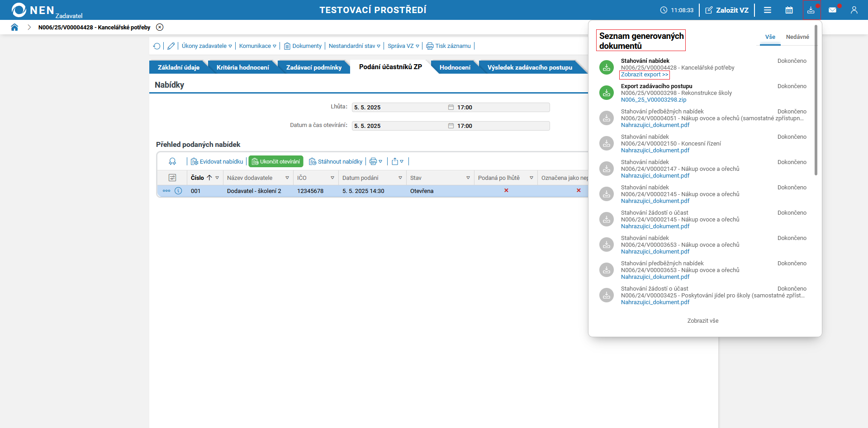Open the info icon for bid 001
Viewport: 868px width, 428px height.
pyautogui.click(x=178, y=191)
